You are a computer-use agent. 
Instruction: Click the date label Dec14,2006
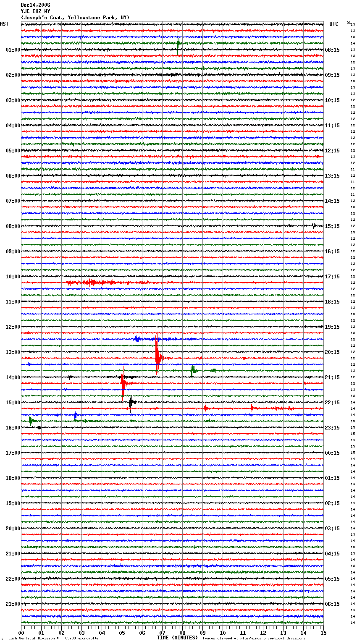[35, 5]
